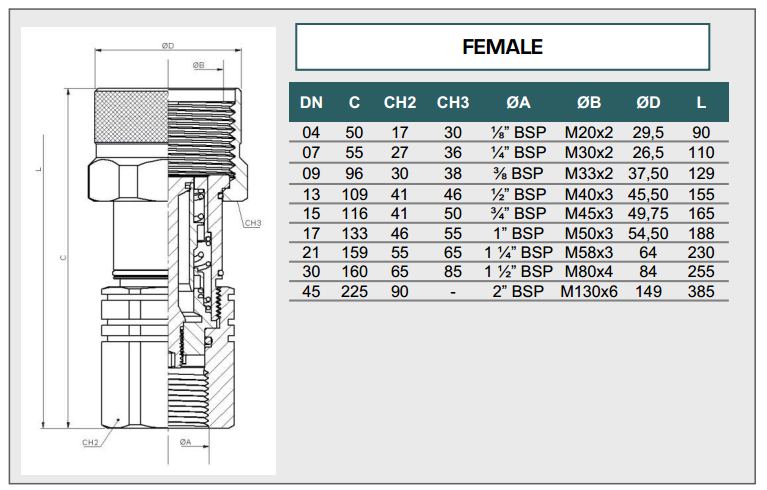This screenshot has width=767, height=490.
Task: Select the ØD column header in table
Action: [648, 102]
